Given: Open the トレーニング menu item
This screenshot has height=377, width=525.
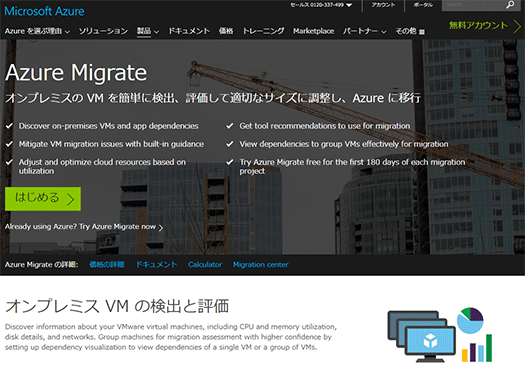Looking at the screenshot, I should point(263,31).
